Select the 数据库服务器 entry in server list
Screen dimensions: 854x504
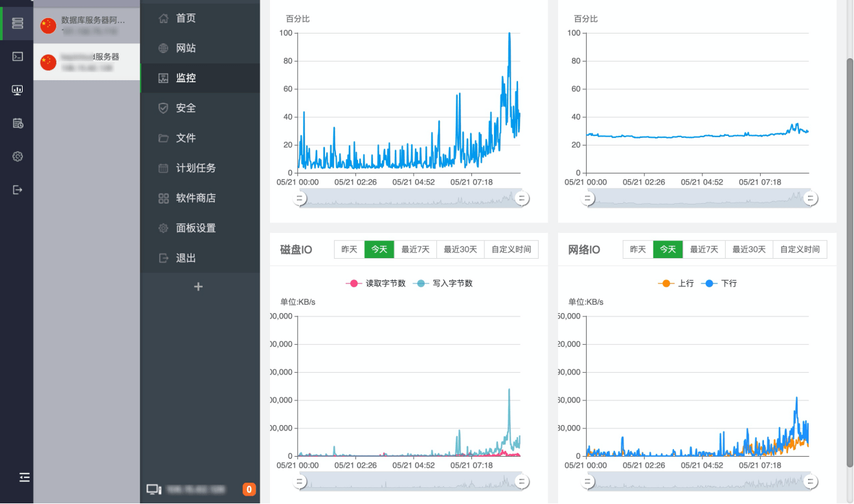tap(86, 23)
